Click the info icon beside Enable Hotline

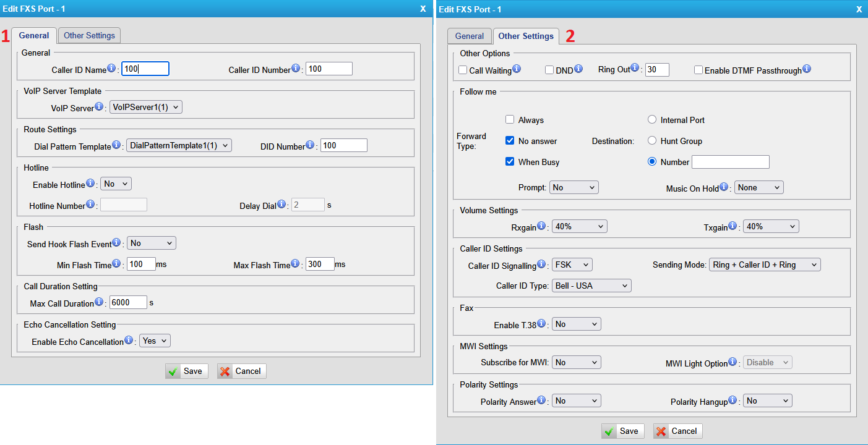(90, 184)
